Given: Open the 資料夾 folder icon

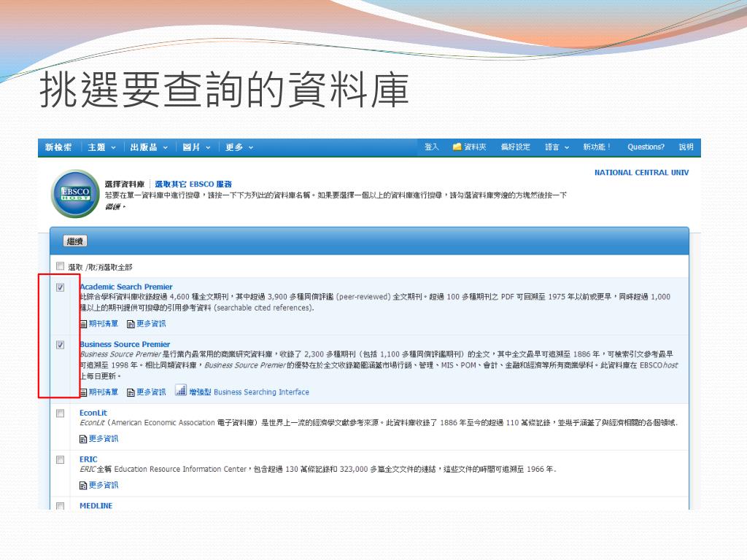Looking at the screenshot, I should tap(457, 147).
